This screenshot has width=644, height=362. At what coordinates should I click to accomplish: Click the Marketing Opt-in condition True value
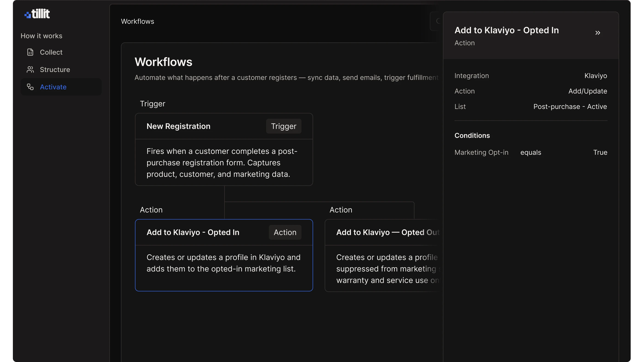point(600,152)
